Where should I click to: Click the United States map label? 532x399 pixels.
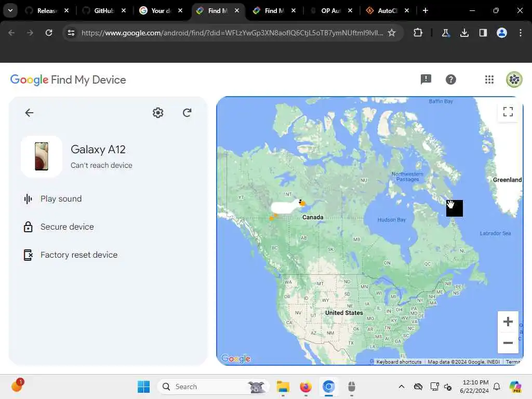(x=344, y=313)
